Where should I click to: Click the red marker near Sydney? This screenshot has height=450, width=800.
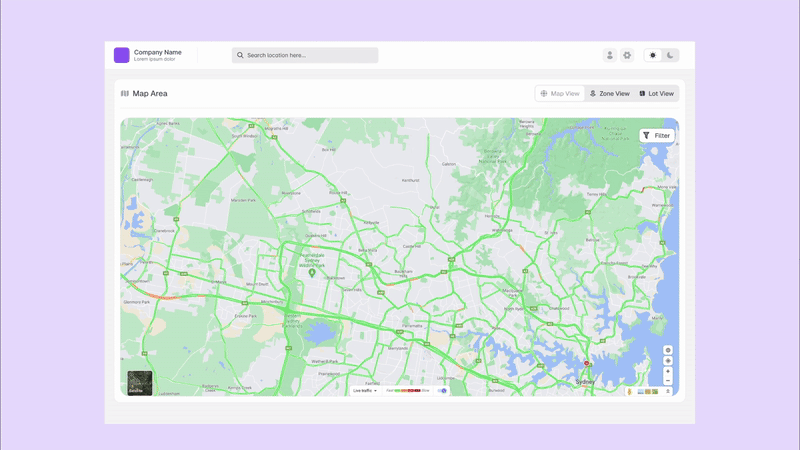tap(587, 363)
